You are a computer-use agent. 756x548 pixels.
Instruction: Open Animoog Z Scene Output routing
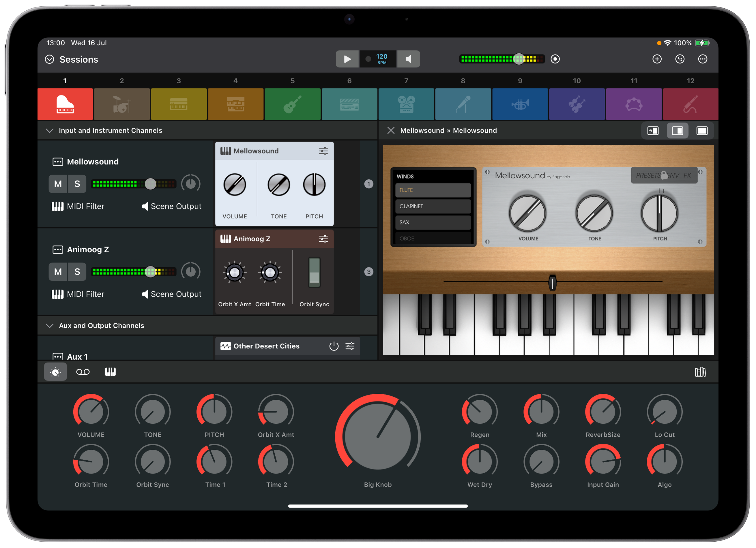click(172, 294)
